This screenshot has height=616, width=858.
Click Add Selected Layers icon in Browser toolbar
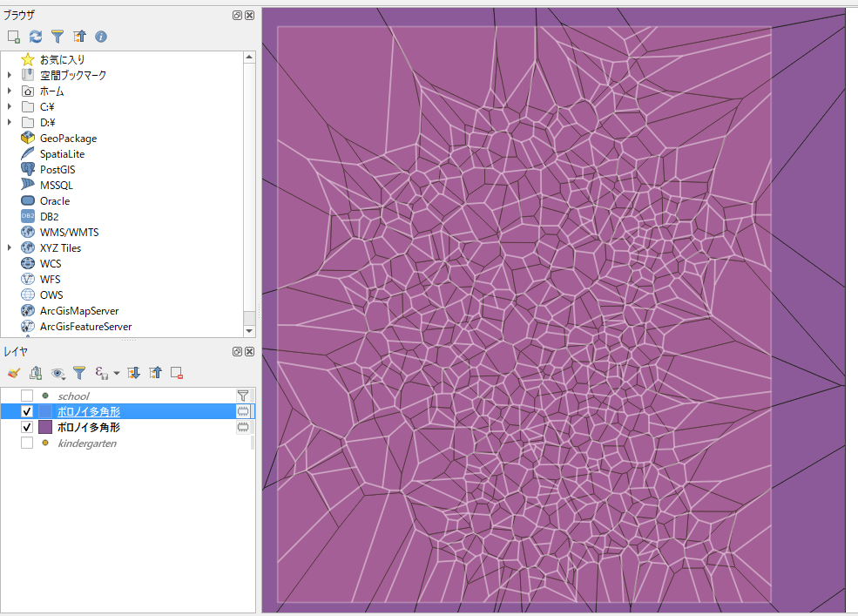pyautogui.click(x=14, y=37)
